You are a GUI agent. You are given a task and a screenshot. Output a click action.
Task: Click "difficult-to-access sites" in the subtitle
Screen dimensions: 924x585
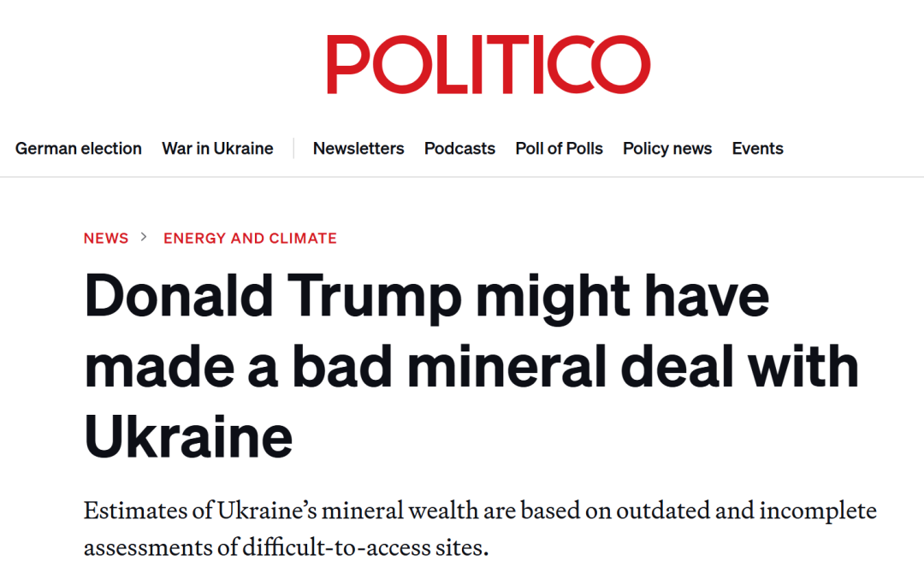coord(365,548)
